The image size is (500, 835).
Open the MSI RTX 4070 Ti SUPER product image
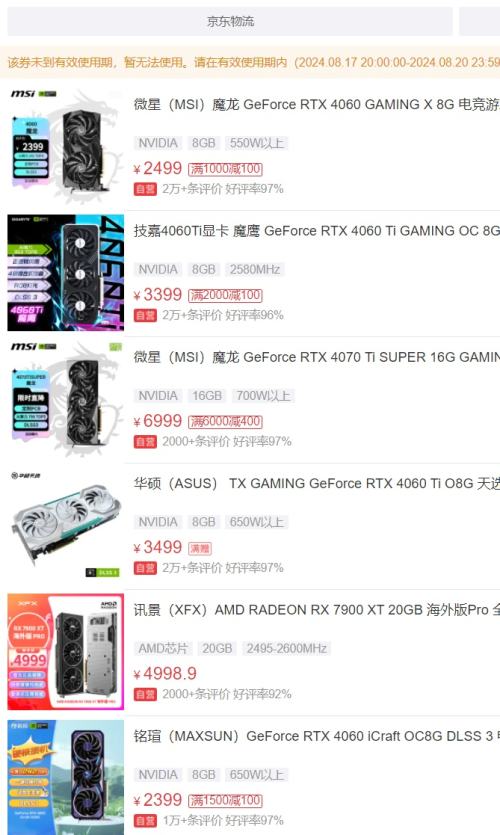[65, 399]
